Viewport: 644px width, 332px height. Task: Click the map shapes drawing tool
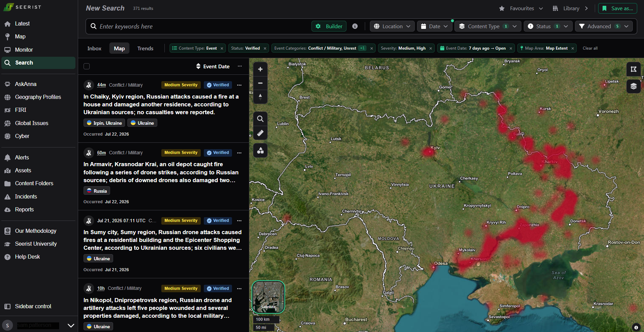[x=260, y=150]
